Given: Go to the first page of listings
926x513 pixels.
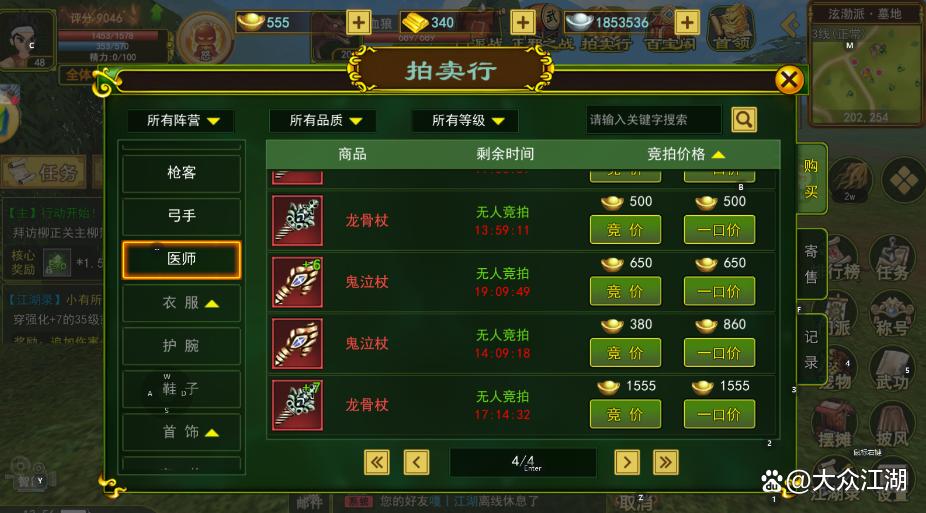Looking at the screenshot, I should (x=377, y=462).
